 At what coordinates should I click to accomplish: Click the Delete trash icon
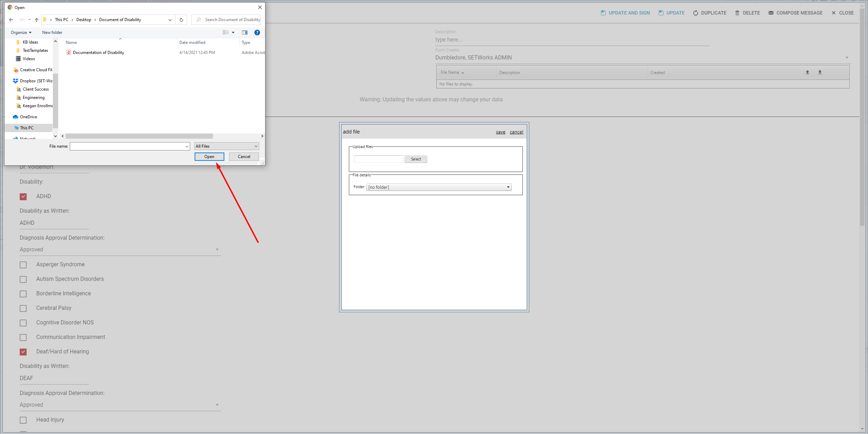(737, 13)
